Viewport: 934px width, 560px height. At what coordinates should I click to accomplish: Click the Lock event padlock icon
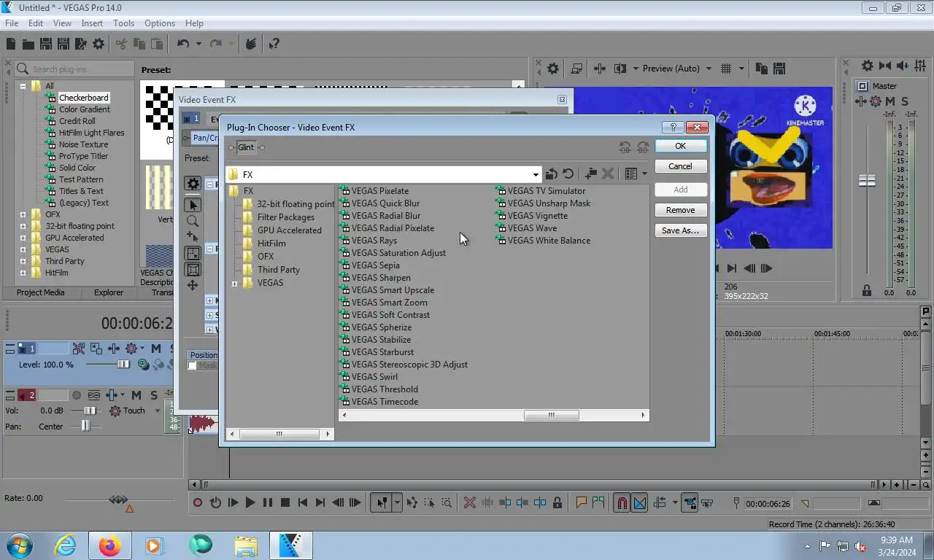click(x=557, y=502)
